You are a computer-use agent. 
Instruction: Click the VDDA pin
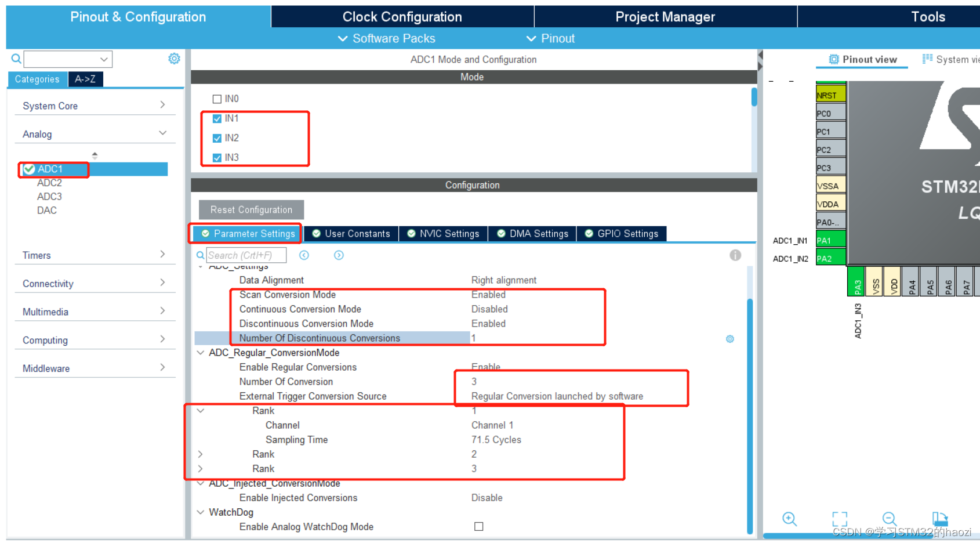(x=830, y=204)
